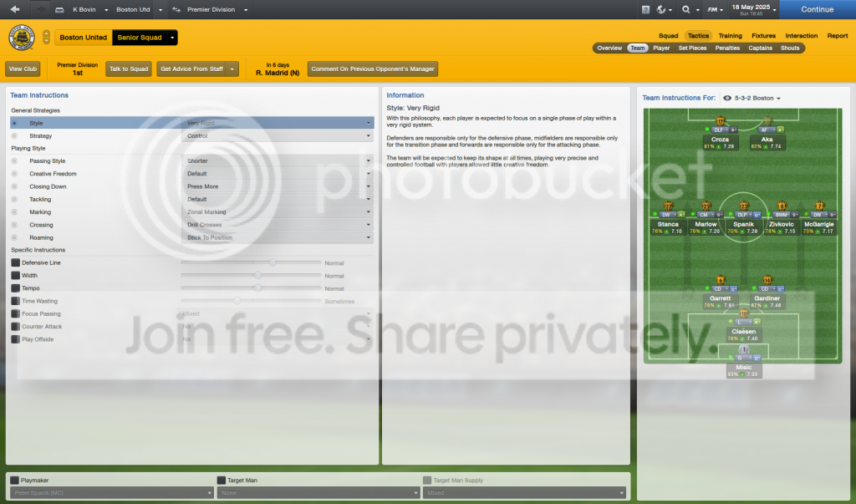Image resolution: width=856 pixels, height=504 pixels.
Task: Select Stanca's shirt icon on the pitch
Action: point(668,206)
